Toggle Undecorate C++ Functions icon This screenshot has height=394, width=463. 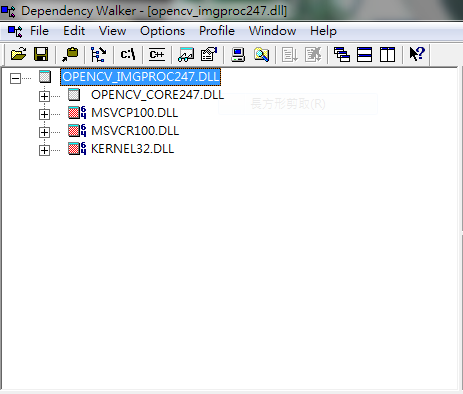click(x=157, y=54)
